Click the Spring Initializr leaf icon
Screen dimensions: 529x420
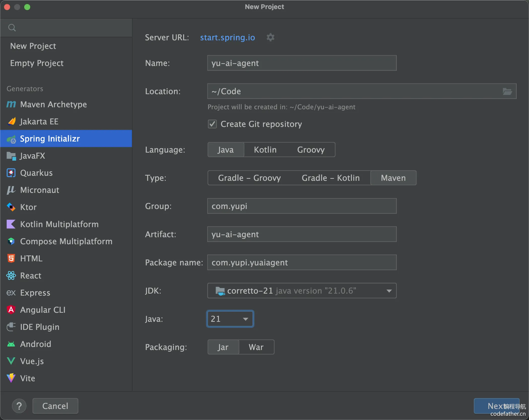pyautogui.click(x=11, y=139)
